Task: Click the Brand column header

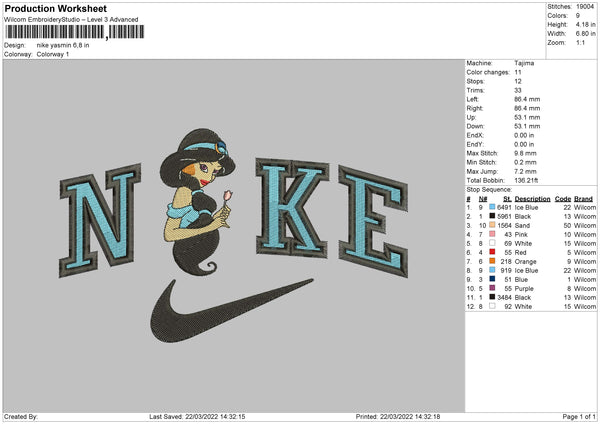Action: point(583,199)
